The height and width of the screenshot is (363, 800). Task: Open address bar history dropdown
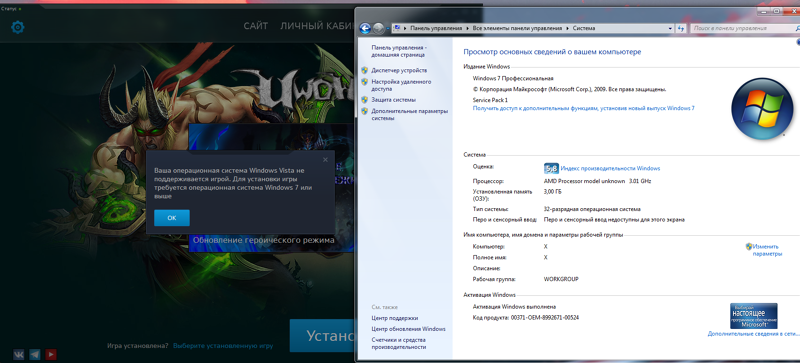click(x=671, y=29)
